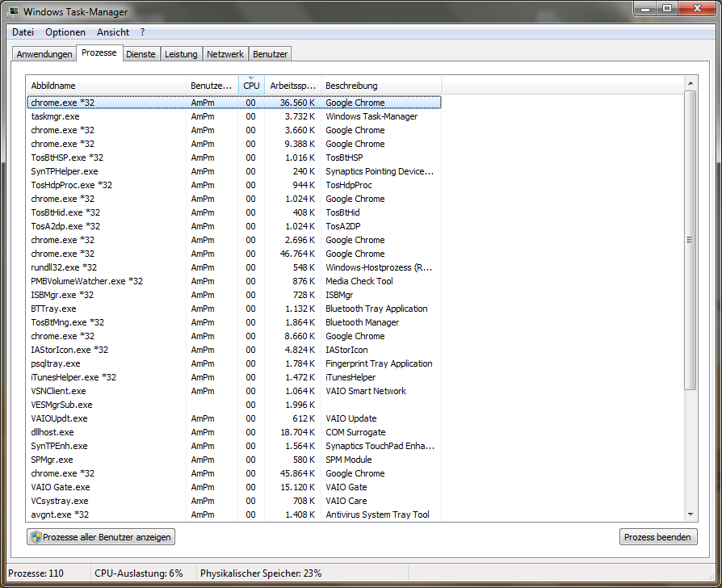This screenshot has width=722, height=588.
Task: Click the shield icon on show-all-users button
Action: 35,537
